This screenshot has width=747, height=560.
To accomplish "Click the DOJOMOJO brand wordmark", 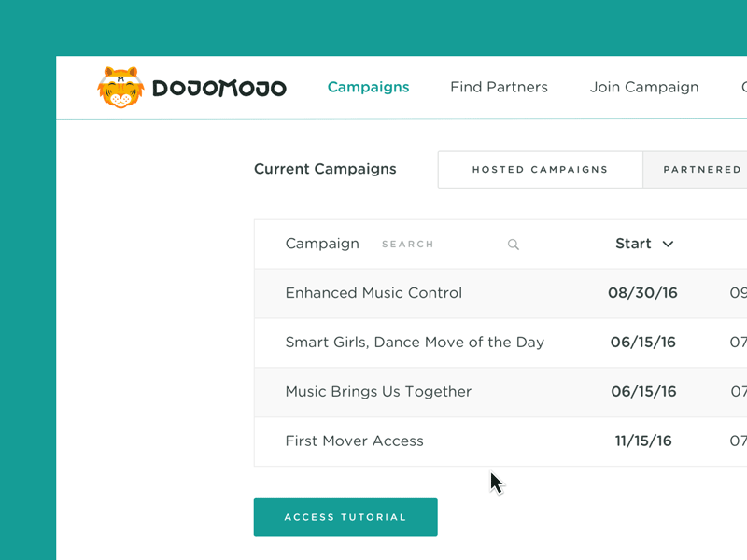I will point(219,89).
